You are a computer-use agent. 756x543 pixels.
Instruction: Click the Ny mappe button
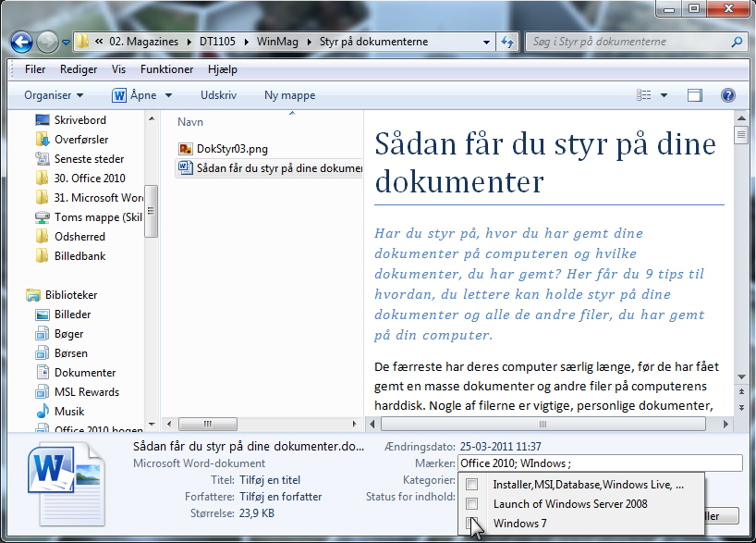point(289,95)
